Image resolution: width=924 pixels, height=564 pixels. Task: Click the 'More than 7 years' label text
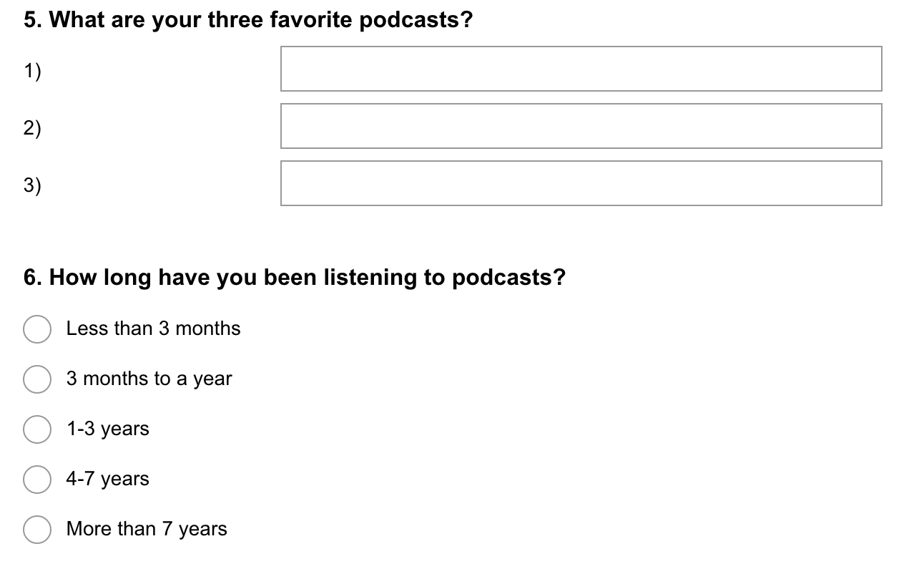147,529
